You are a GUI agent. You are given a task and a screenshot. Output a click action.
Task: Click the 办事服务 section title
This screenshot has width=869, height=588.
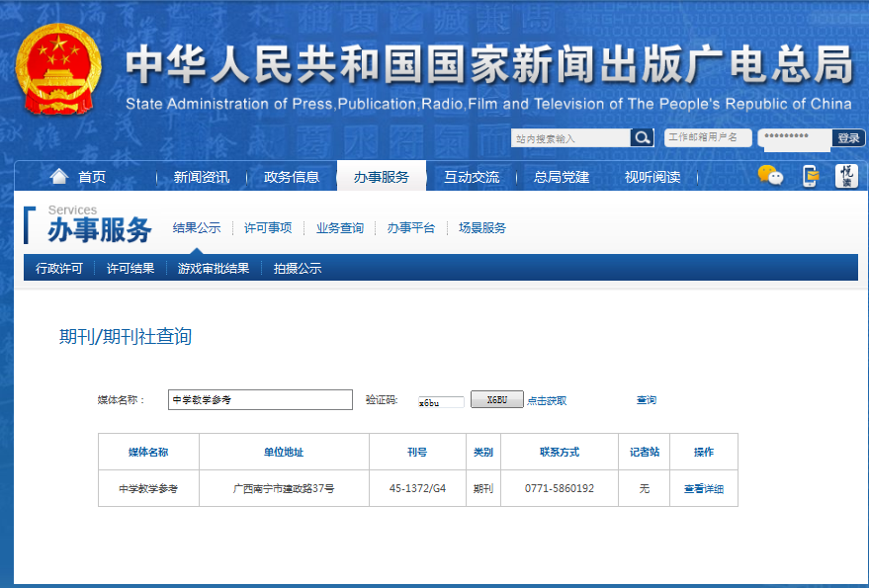100,230
